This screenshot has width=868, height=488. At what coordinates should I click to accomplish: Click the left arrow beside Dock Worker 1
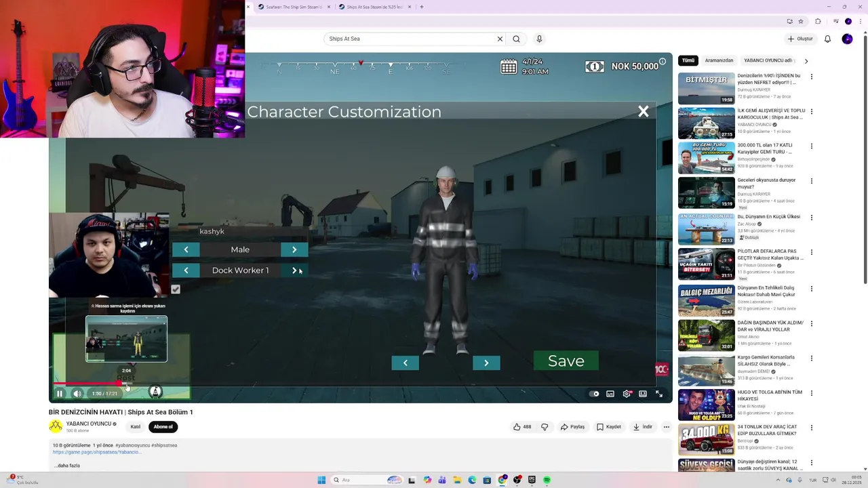point(186,270)
